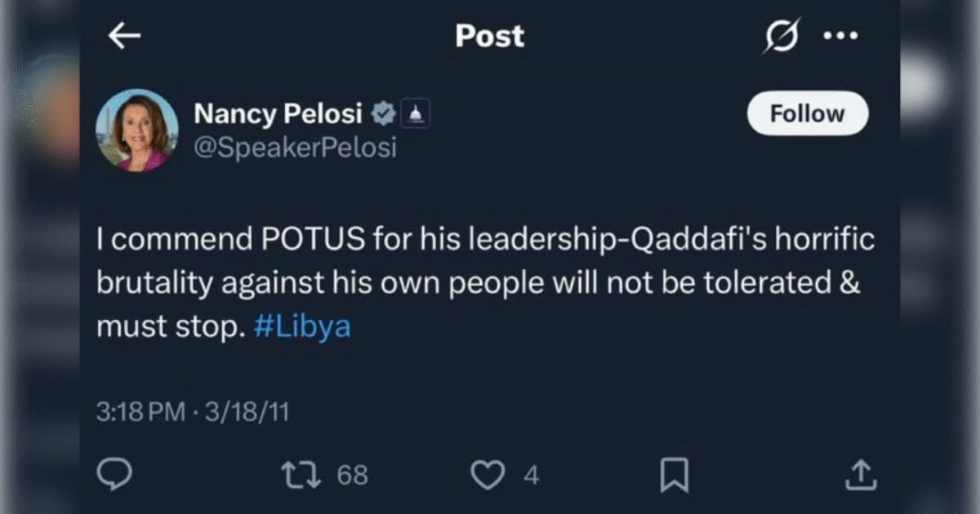Reply using the speech bubble icon
The image size is (980, 514).
click(114, 475)
